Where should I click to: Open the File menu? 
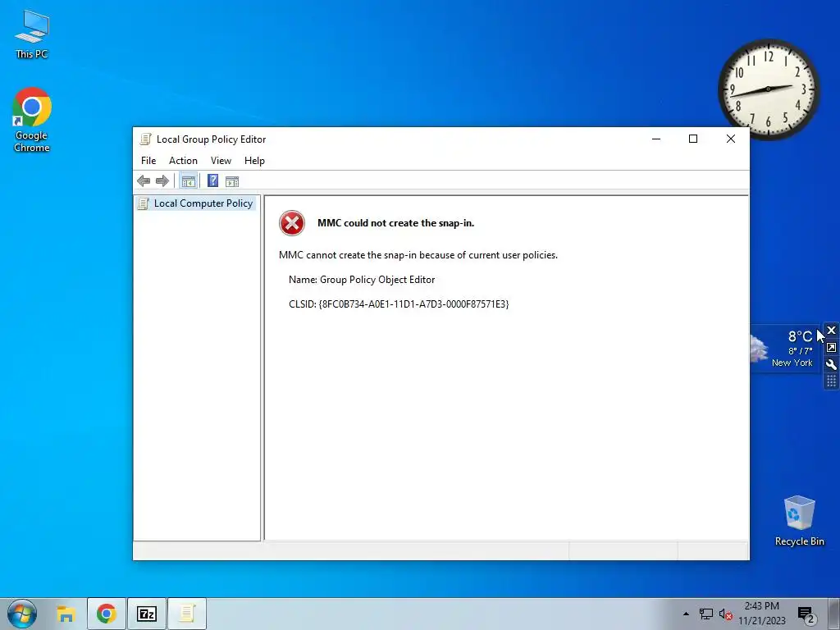(x=148, y=161)
